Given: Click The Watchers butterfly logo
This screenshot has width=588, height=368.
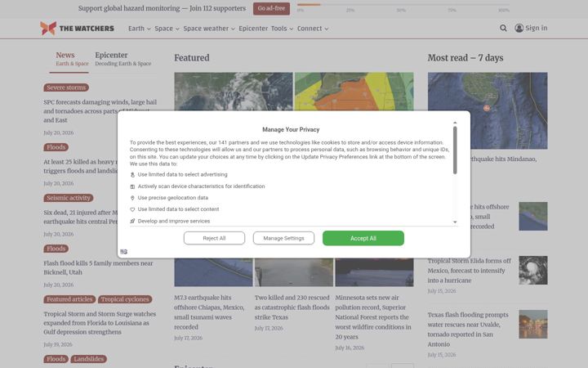Looking at the screenshot, I should [48, 28].
